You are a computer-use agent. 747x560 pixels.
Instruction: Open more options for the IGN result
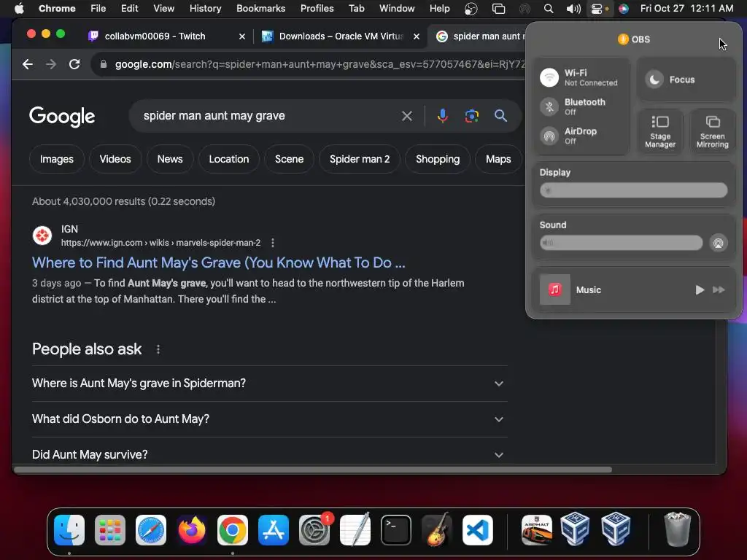coord(273,243)
